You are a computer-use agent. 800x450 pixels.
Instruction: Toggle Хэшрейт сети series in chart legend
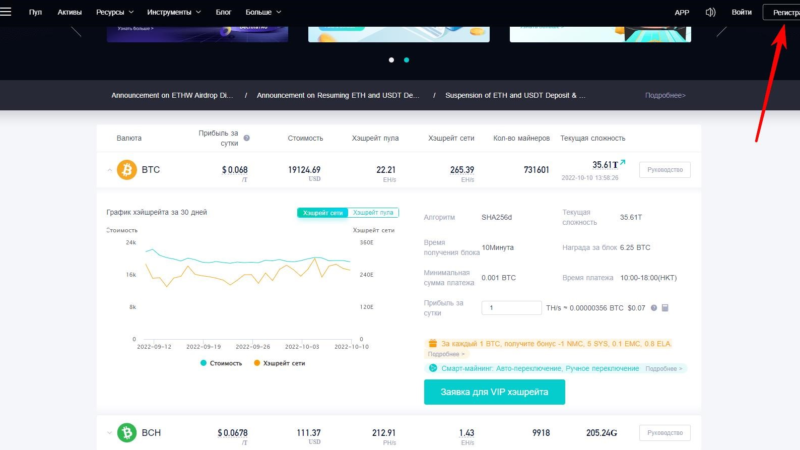(280, 363)
